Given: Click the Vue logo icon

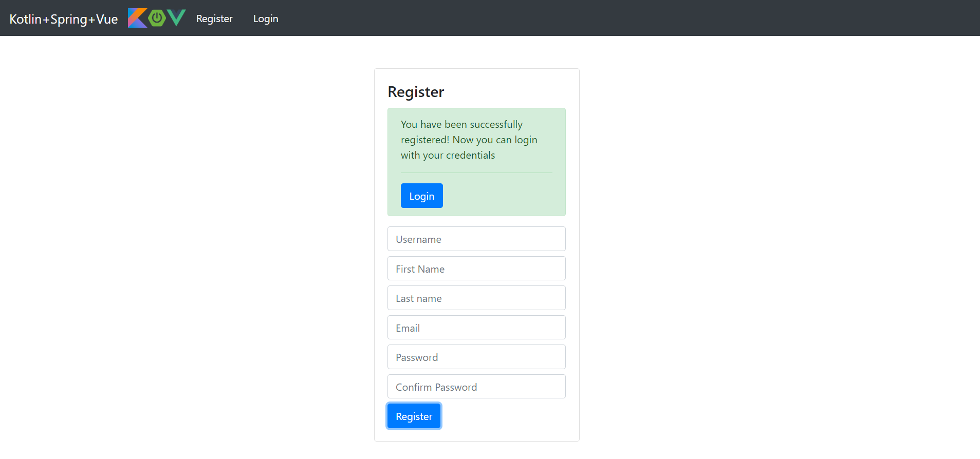Looking at the screenshot, I should coord(176,18).
